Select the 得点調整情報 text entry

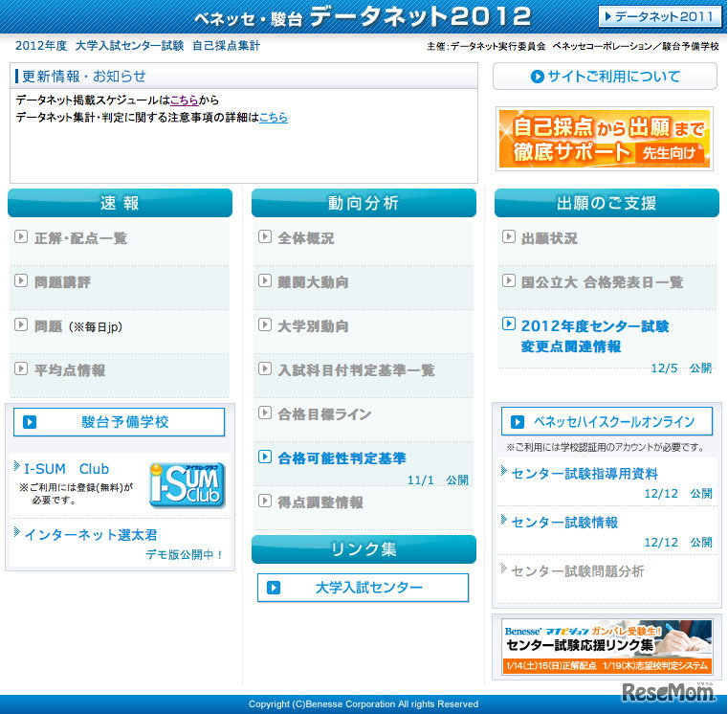coord(320,502)
